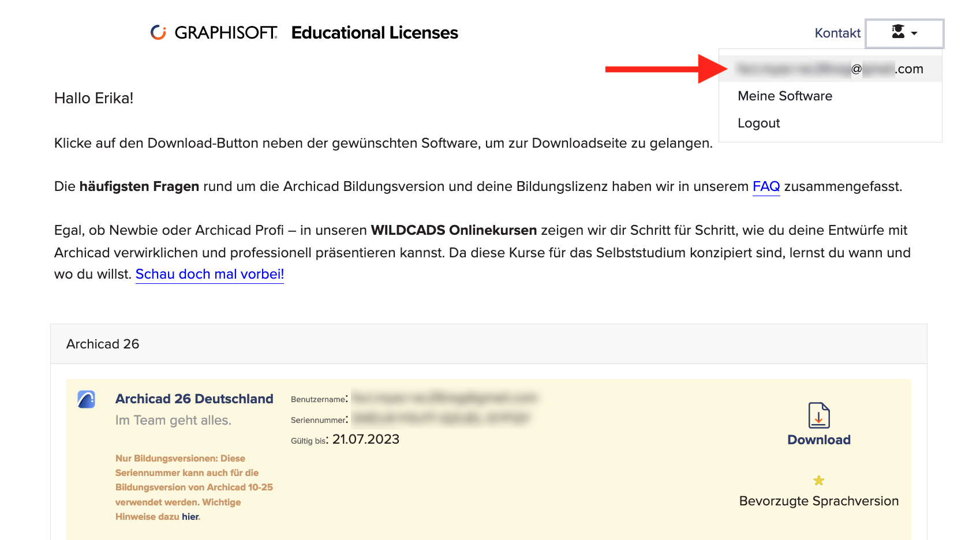
Task: Click the Bevorzugte Sprachversion label
Action: click(819, 501)
